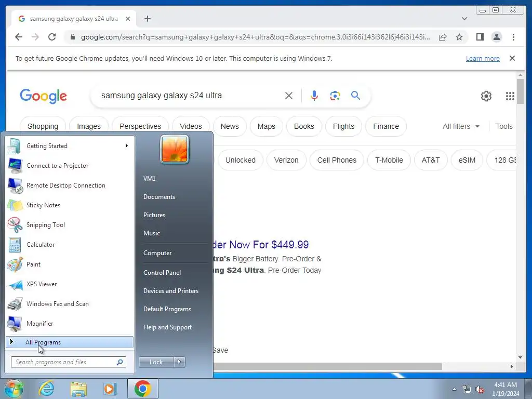This screenshot has height=399, width=532.
Task: Open Devices and Printers
Action: [170, 291]
